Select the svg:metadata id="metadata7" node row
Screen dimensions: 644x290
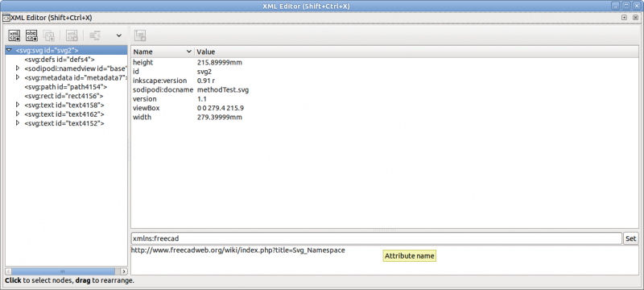[x=67, y=77]
